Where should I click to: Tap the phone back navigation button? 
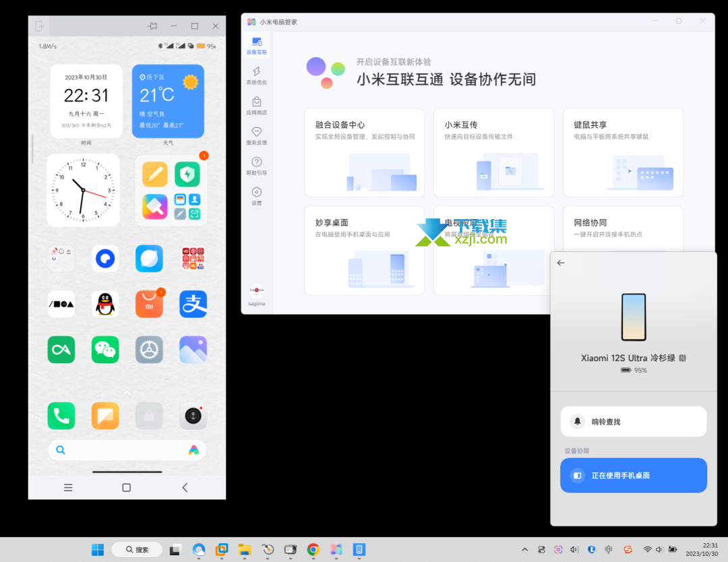click(x=185, y=487)
